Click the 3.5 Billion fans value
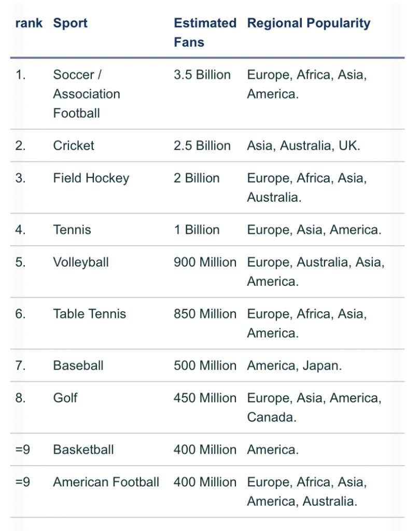Screen dimensions: 420x531 (x=202, y=75)
